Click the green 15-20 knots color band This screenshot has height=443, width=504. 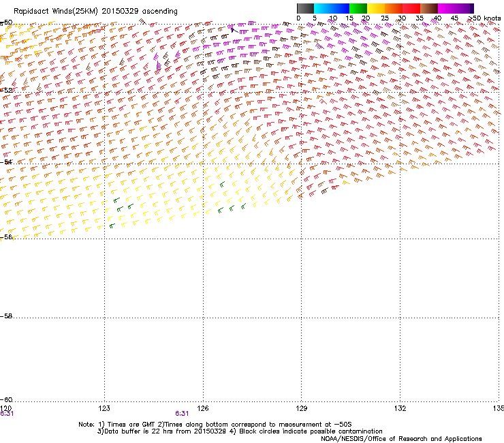coord(358,8)
